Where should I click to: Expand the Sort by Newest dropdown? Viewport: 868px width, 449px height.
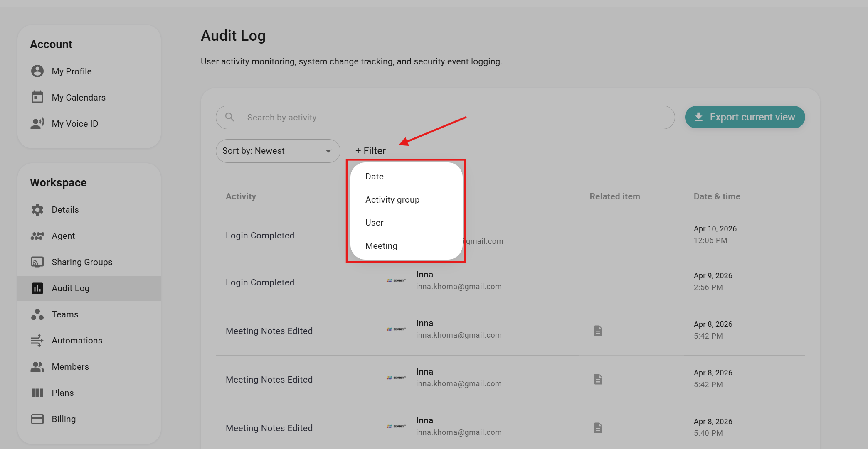click(278, 151)
